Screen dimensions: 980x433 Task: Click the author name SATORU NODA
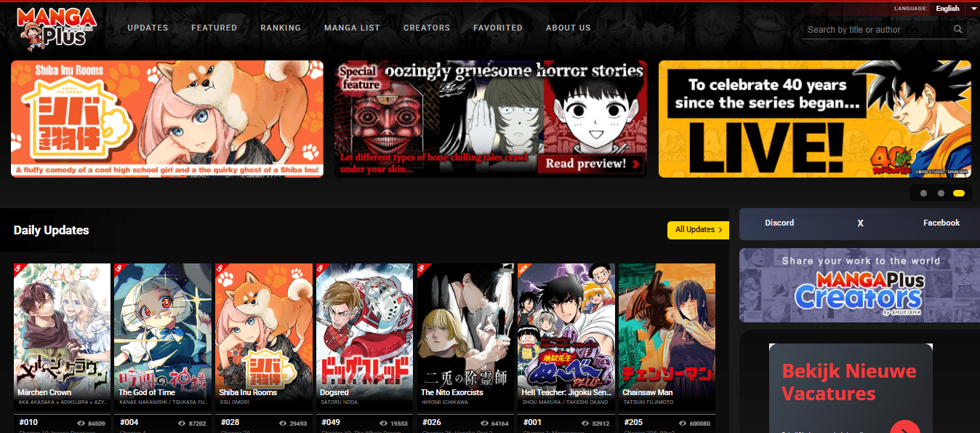(x=341, y=402)
